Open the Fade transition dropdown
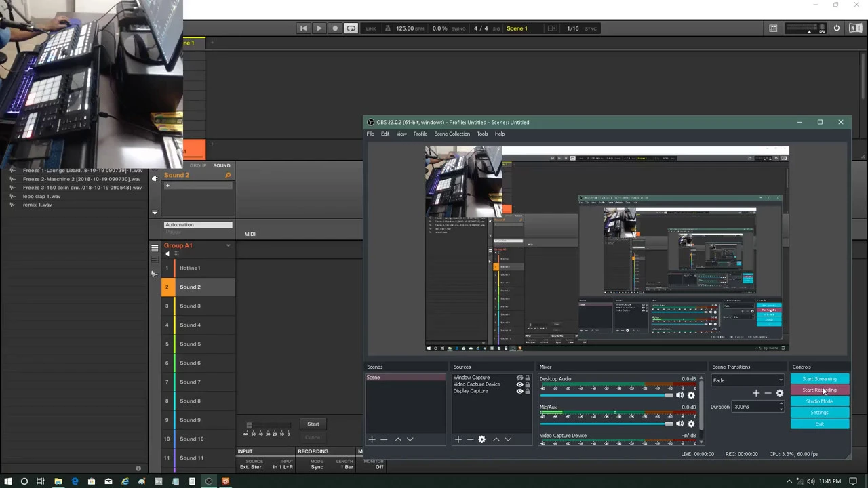Screen dimensions: 868x488 (747, 380)
